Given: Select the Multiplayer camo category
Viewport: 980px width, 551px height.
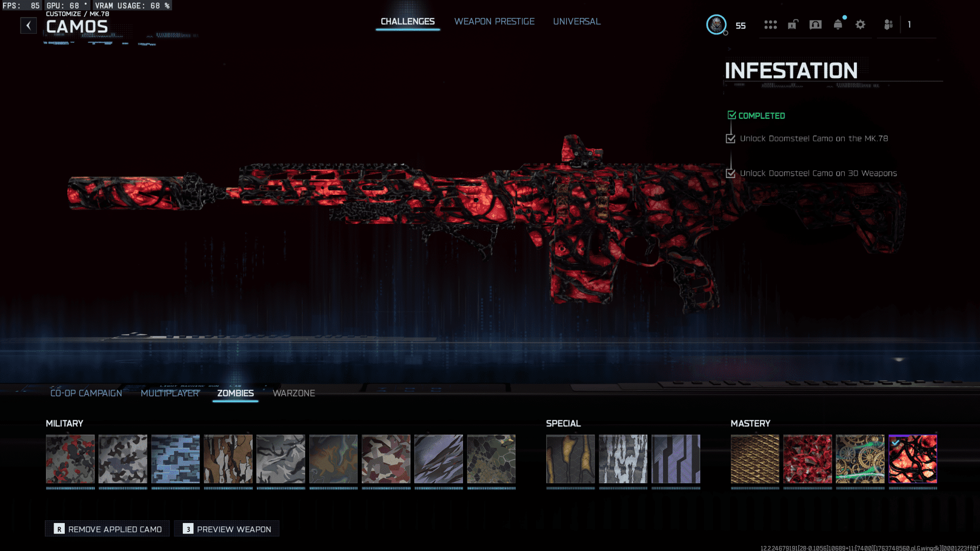Looking at the screenshot, I should coord(169,393).
